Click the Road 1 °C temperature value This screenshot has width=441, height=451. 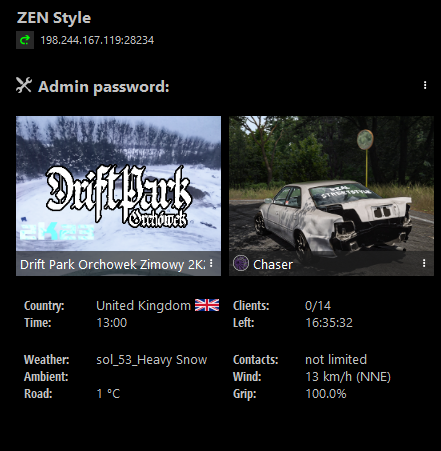tap(108, 394)
